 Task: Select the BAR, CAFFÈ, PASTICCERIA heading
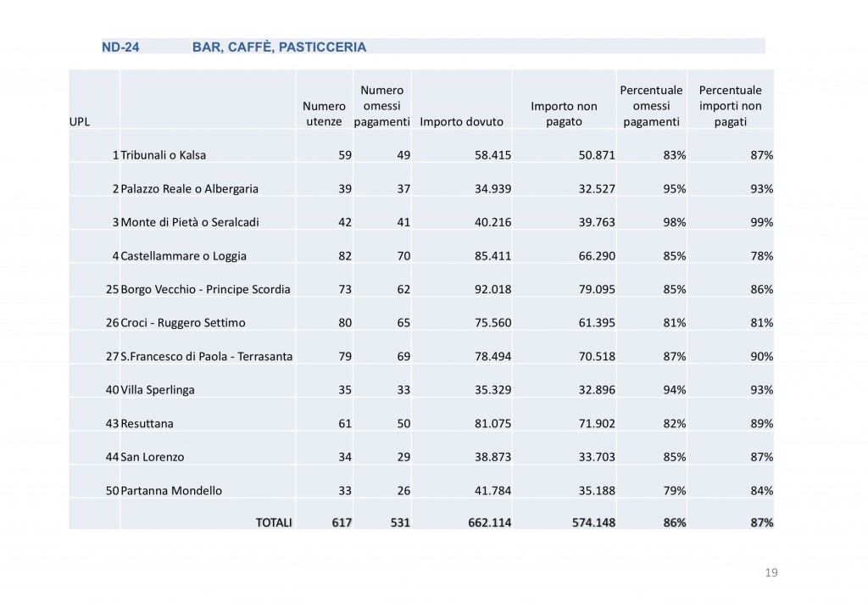point(279,47)
